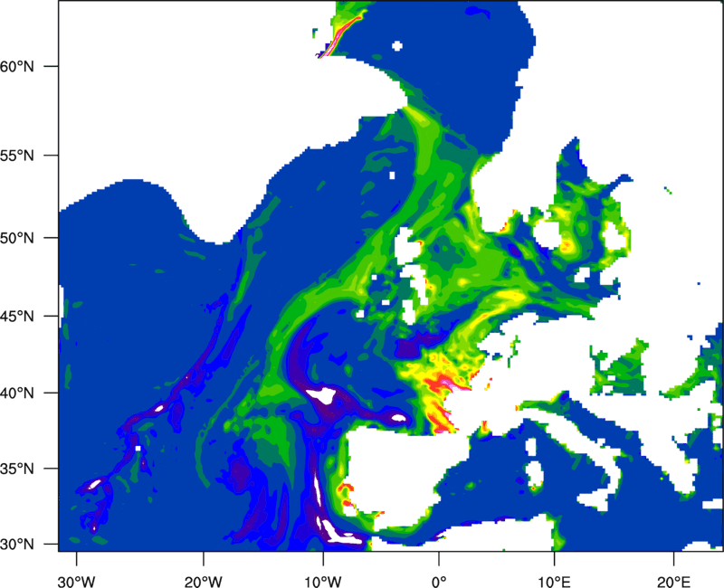This screenshot has height=588, width=724.
Task: Click the 10°W longitude label
Action: [x=323, y=582]
